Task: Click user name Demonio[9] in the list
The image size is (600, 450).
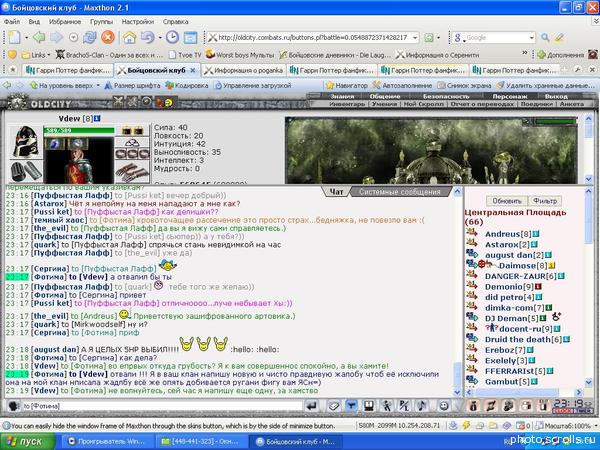Action: (509, 287)
